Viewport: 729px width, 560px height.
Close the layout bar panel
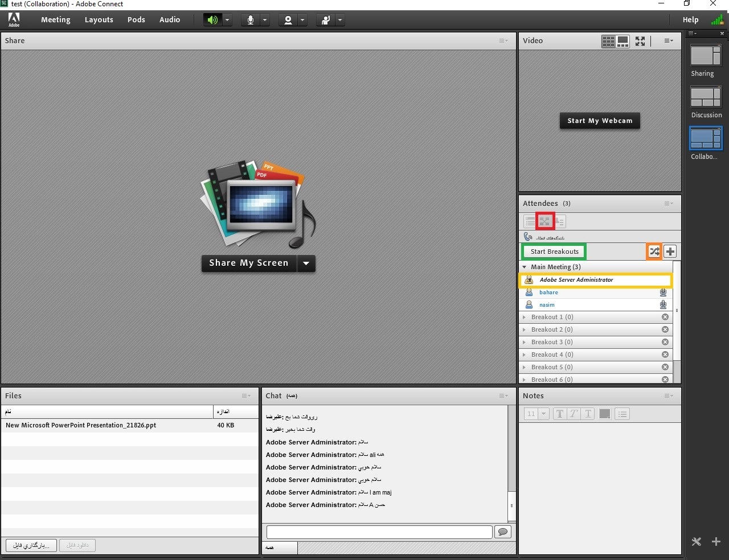pyautogui.click(x=722, y=33)
